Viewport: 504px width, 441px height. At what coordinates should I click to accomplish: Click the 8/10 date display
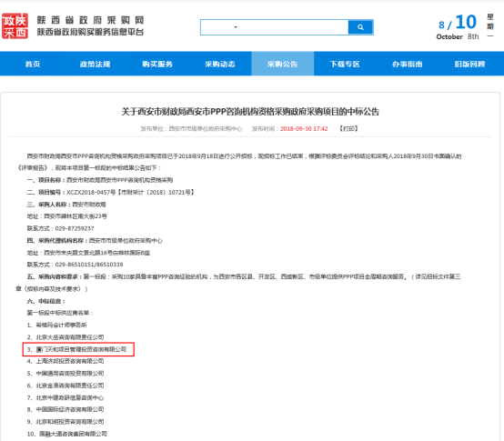(458, 23)
